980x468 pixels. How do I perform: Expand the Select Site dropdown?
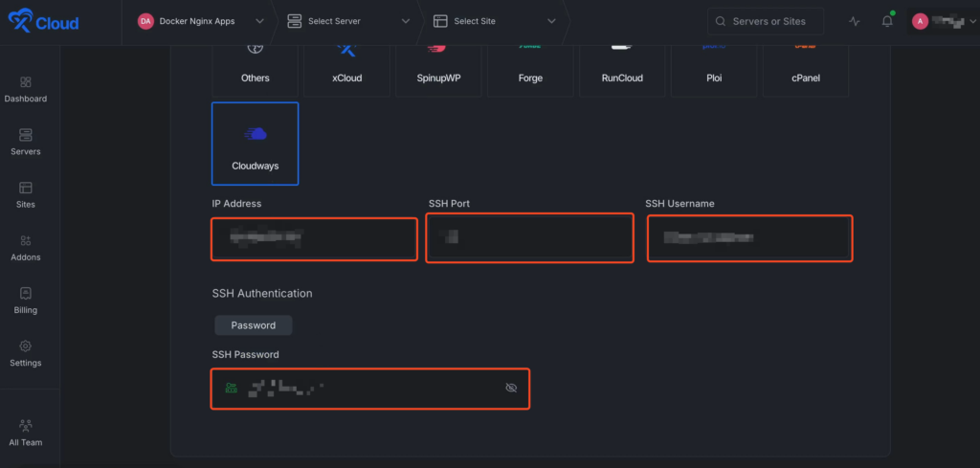click(494, 21)
